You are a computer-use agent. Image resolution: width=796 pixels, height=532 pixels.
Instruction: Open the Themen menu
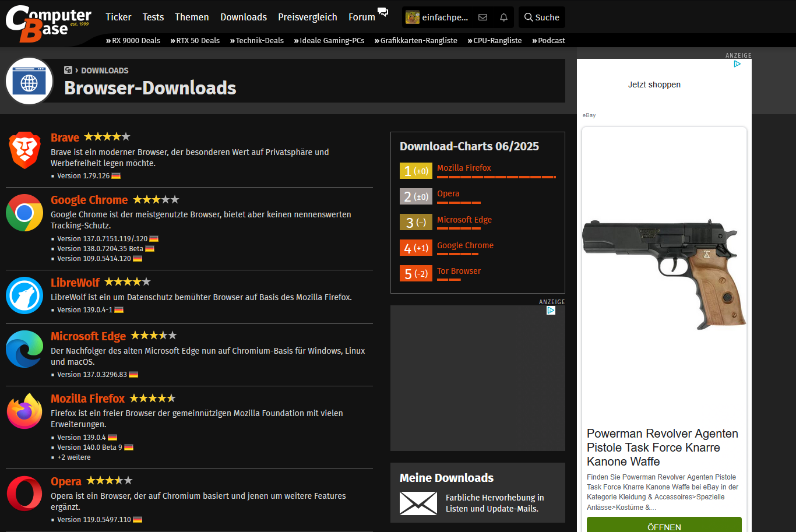pyautogui.click(x=192, y=17)
